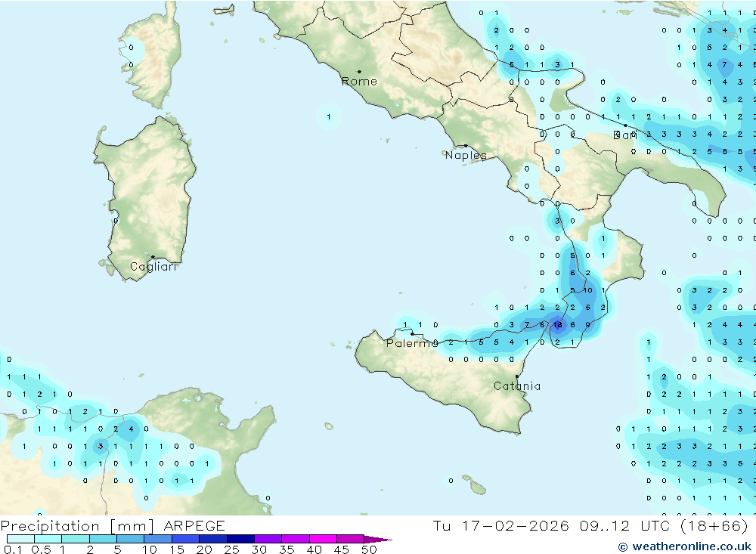Click the Naples city label
756x554 pixels.
coord(466,155)
